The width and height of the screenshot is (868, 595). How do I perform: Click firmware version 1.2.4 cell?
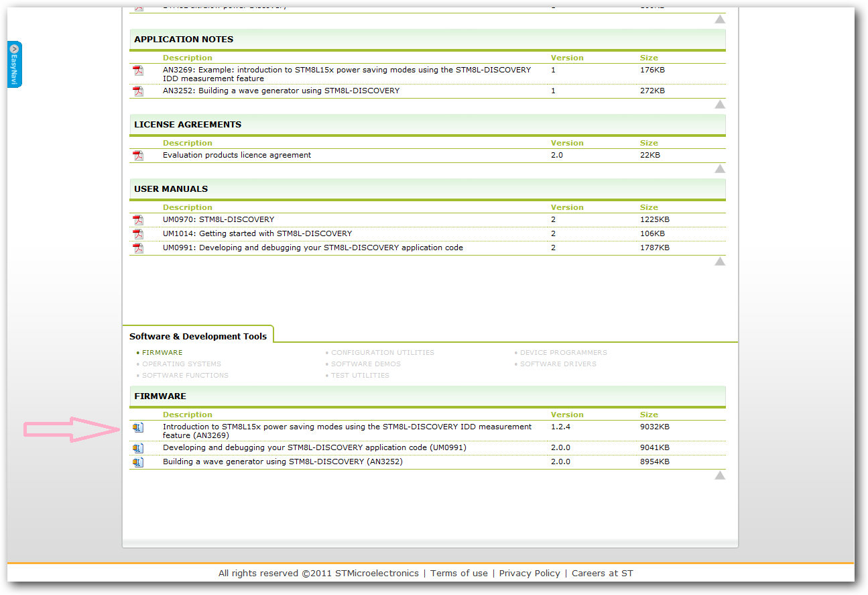[x=560, y=427]
